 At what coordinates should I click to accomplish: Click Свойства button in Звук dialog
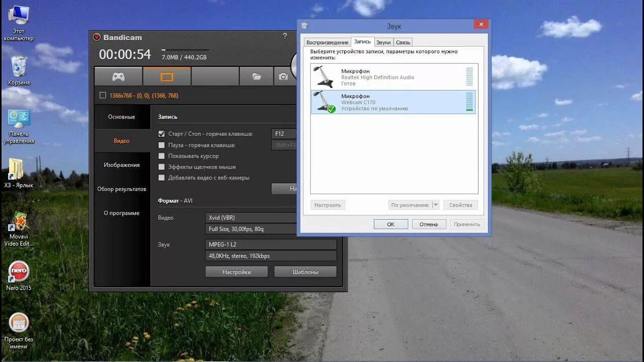pos(461,205)
